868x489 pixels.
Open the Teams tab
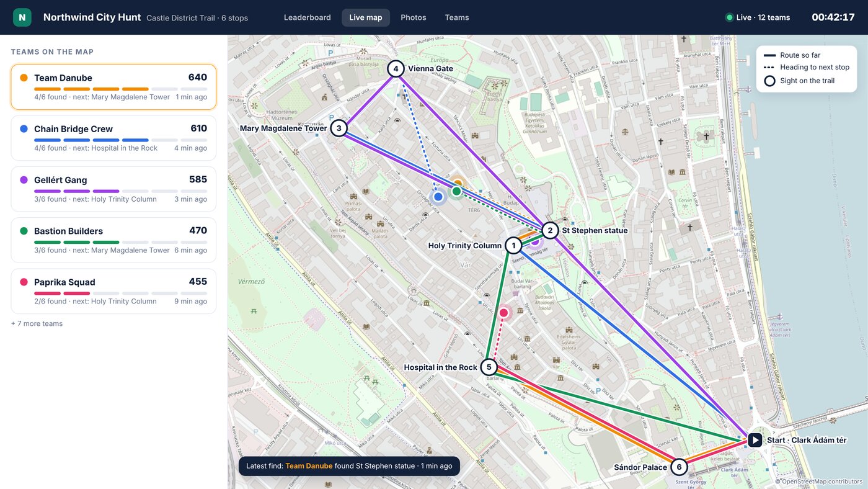(457, 17)
